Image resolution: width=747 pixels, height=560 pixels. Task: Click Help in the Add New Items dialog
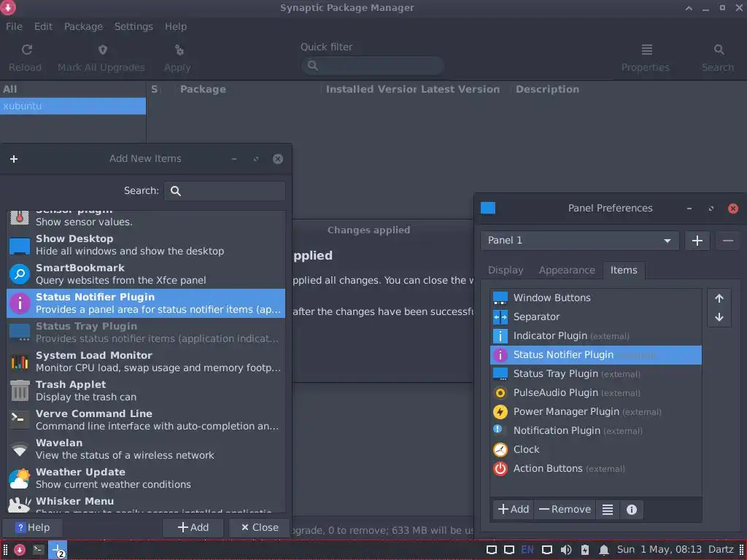32,528
